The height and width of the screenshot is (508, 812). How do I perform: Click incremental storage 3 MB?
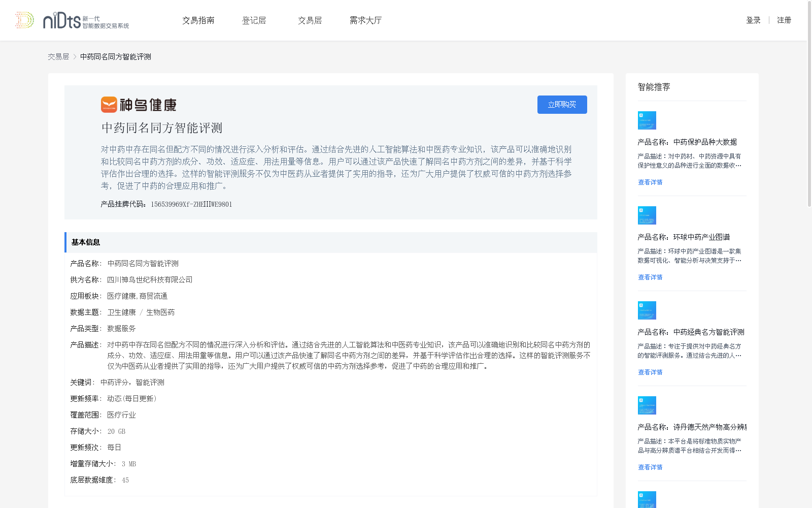pyautogui.click(x=129, y=464)
